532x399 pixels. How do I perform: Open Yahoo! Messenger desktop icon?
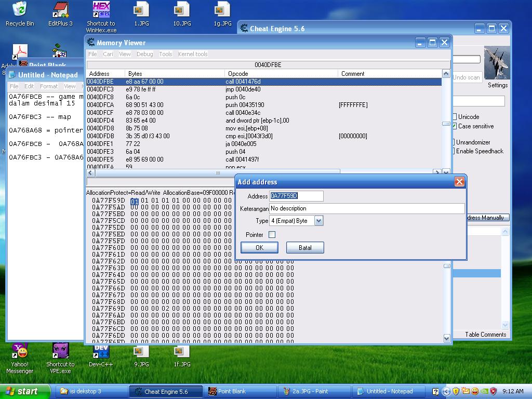pos(20,358)
